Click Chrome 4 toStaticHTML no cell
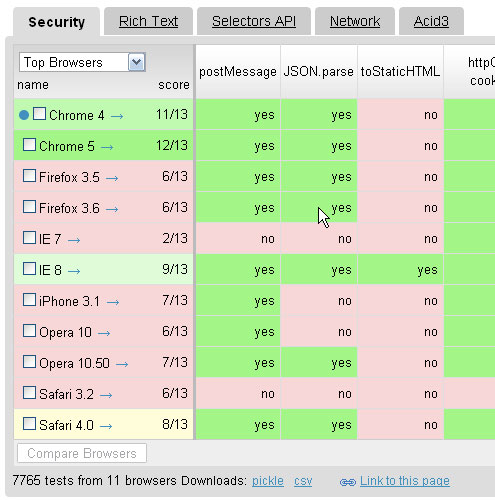This screenshot has height=500, width=495. pyautogui.click(x=400, y=114)
